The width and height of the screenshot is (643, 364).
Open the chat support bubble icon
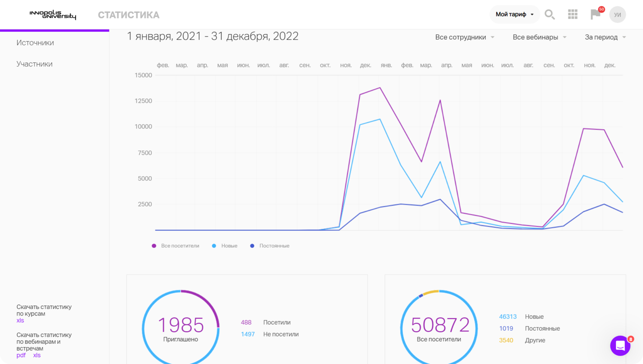tap(620, 346)
